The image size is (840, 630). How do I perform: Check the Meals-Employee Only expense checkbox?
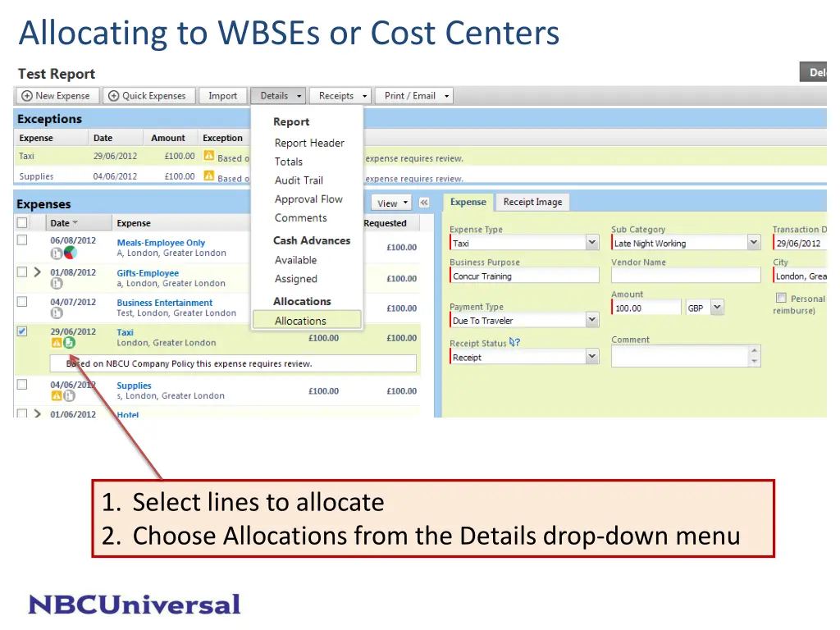click(22, 240)
